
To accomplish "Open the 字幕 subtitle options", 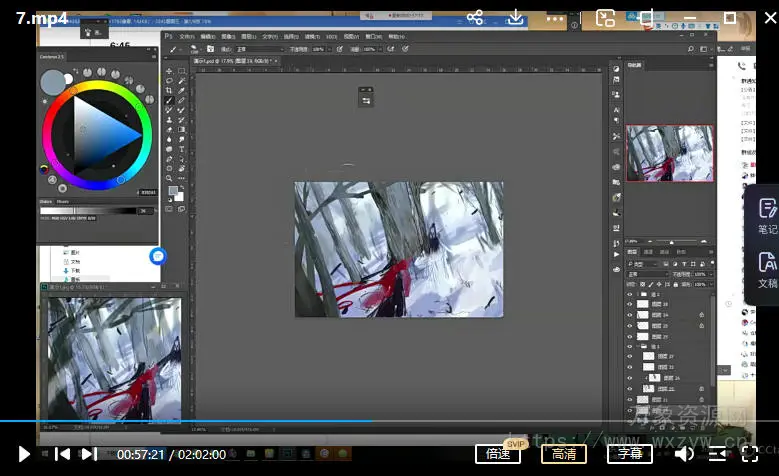I will 630,454.
